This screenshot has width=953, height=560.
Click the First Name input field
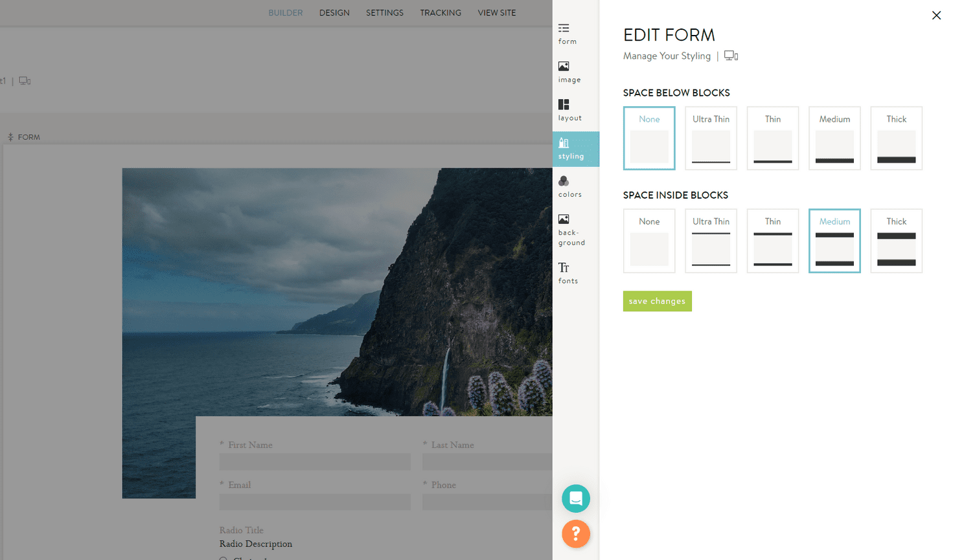(x=314, y=461)
